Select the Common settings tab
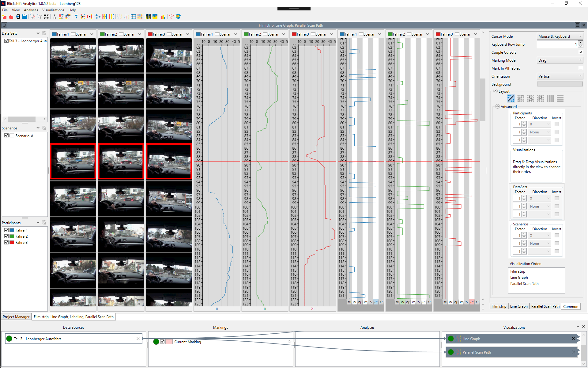This screenshot has width=588, height=368. click(571, 306)
